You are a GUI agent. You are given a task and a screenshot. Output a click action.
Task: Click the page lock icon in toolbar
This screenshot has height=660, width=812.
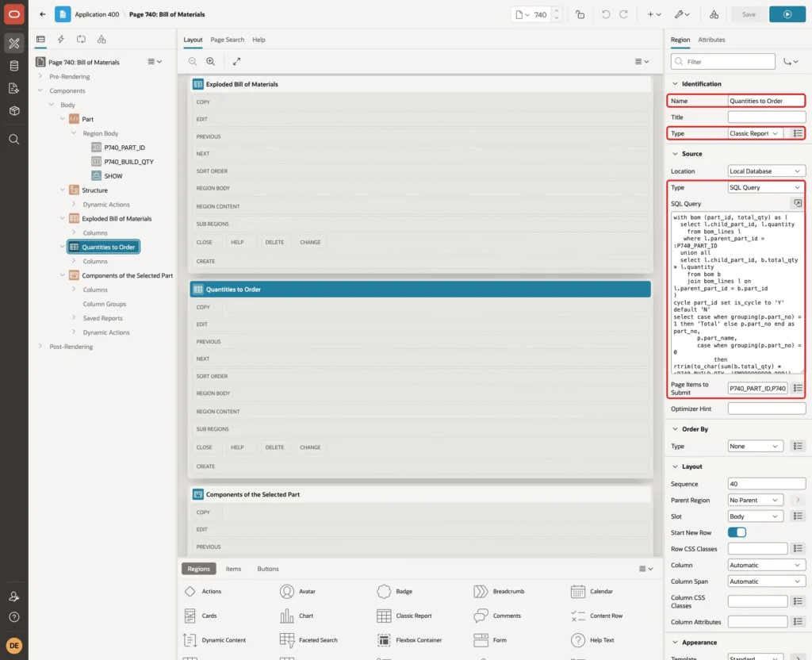(x=580, y=14)
